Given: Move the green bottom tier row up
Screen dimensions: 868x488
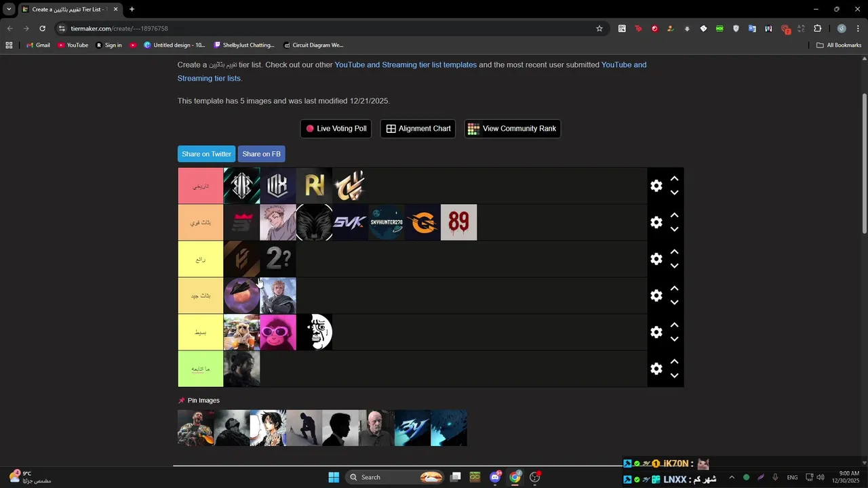Looking at the screenshot, I should pos(674,362).
